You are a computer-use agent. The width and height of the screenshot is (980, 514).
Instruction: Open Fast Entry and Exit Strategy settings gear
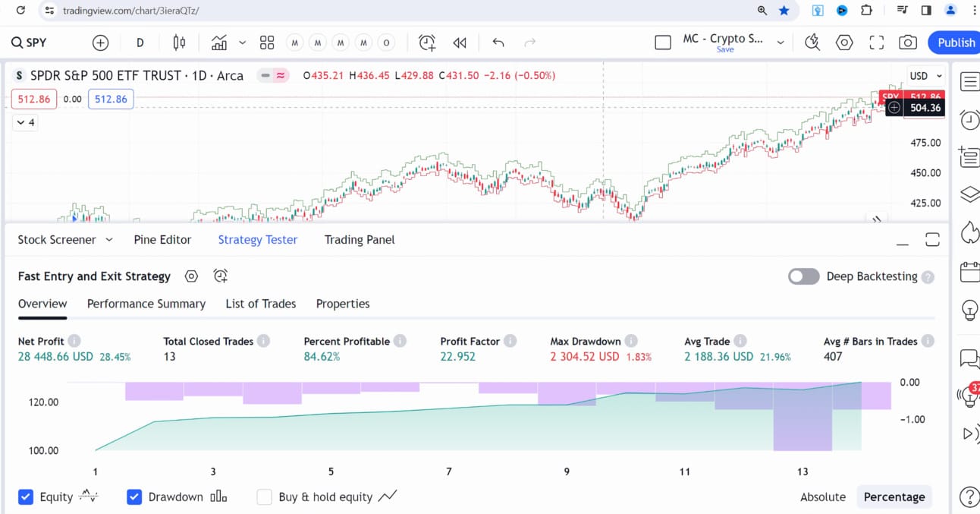(x=191, y=276)
